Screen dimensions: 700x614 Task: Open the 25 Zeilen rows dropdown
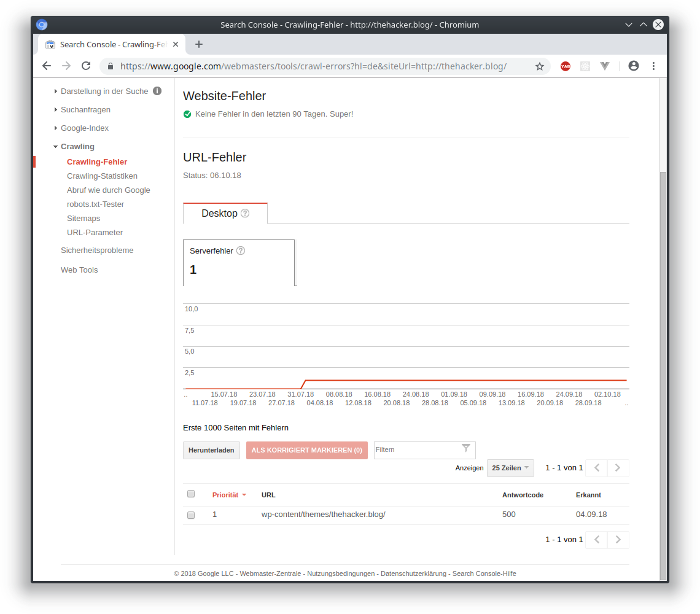[x=510, y=468]
